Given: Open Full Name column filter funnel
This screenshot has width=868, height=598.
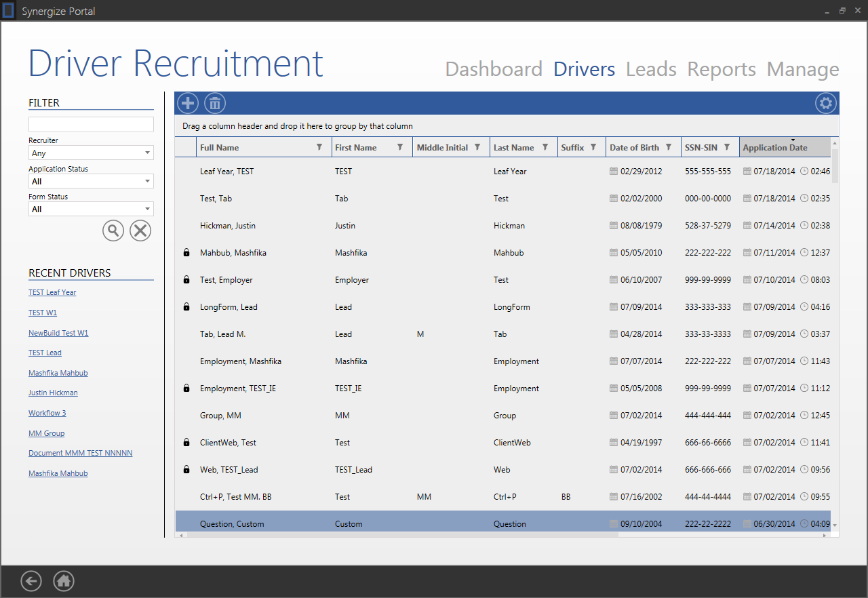Looking at the screenshot, I should [319, 147].
